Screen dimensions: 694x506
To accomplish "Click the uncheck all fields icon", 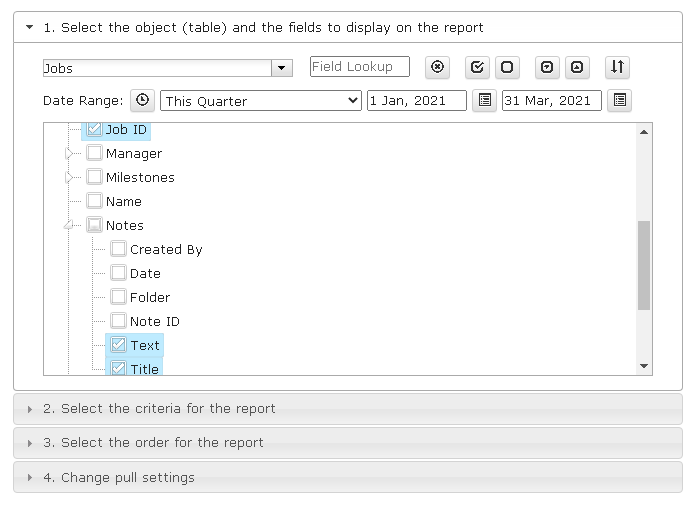I will [x=507, y=67].
